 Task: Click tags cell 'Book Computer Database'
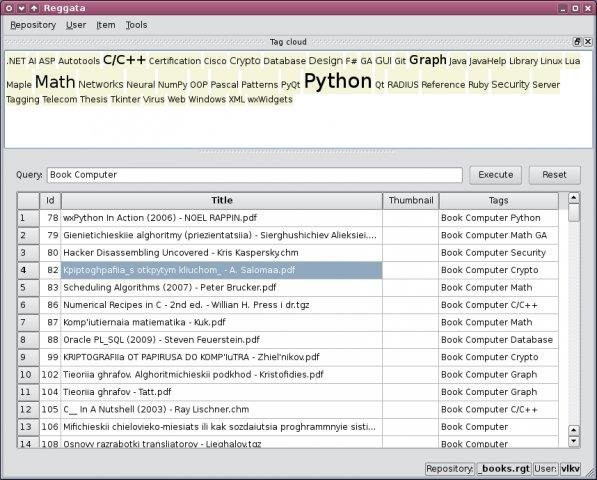point(498,340)
